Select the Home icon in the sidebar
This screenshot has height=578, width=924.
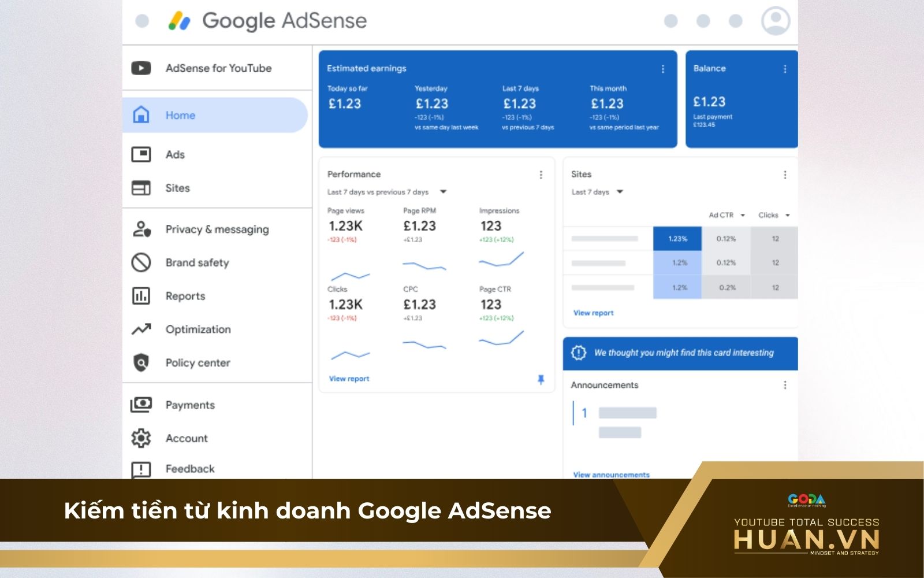pos(140,115)
